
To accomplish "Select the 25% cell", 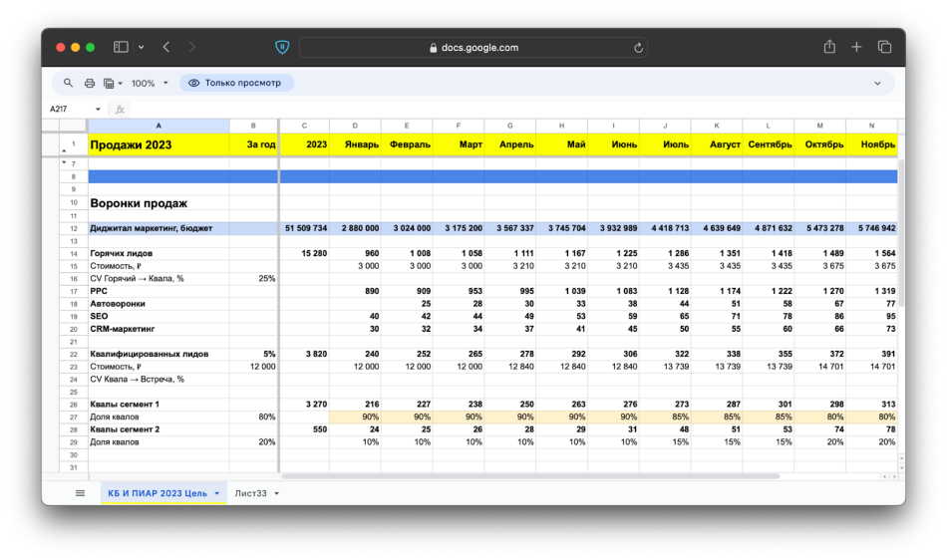I will (253, 279).
